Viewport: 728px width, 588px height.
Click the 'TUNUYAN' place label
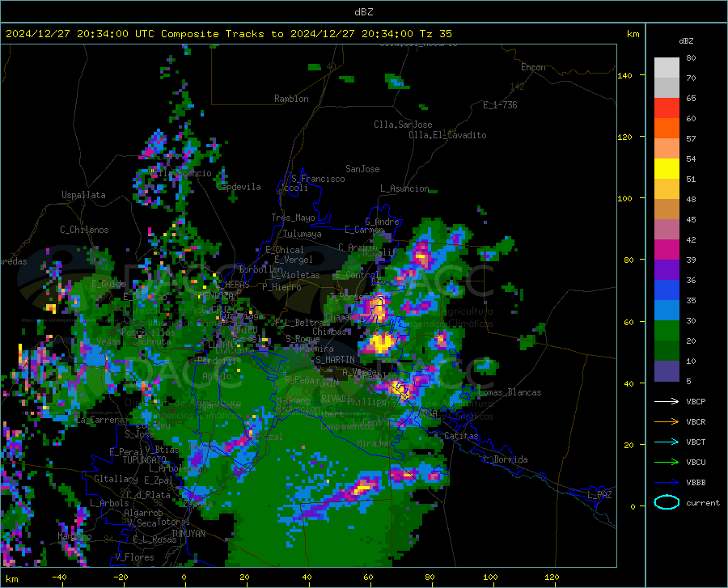click(188, 534)
